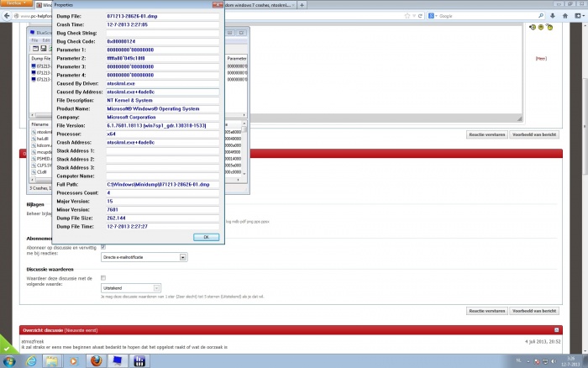This screenshot has width=588, height=368.
Task: Click the Crash Time value field
Action: pos(162,24)
